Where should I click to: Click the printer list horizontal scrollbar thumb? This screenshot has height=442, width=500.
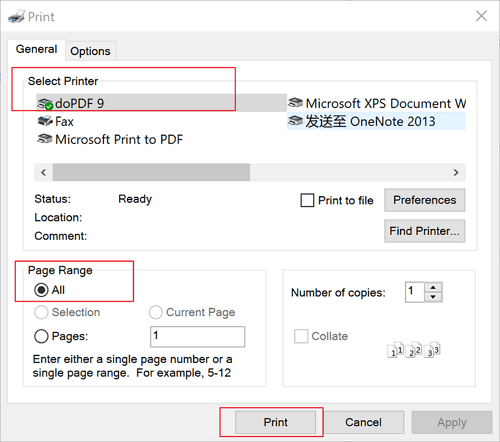(x=151, y=172)
